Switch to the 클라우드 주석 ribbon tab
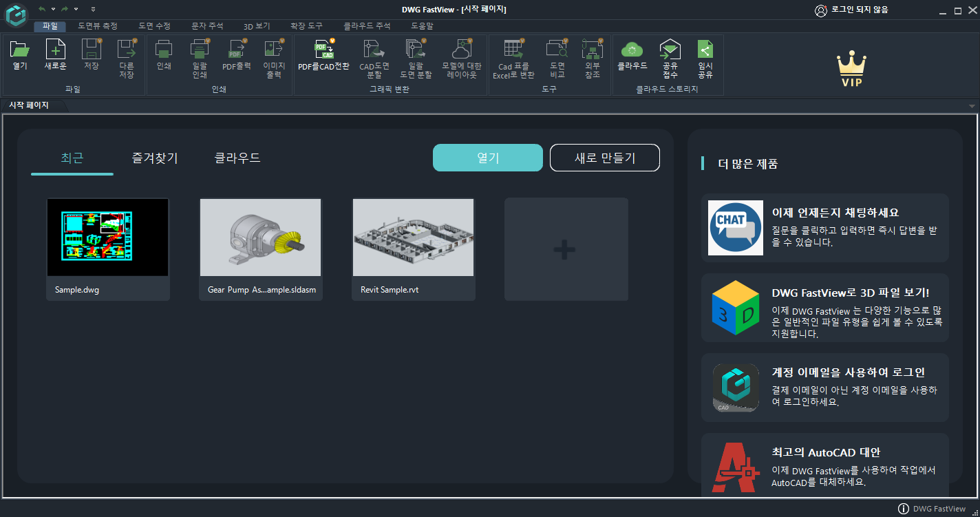 click(367, 26)
